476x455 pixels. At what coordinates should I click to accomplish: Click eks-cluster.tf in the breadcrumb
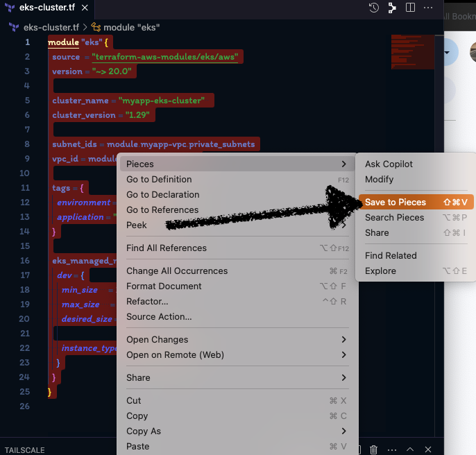pos(51,27)
